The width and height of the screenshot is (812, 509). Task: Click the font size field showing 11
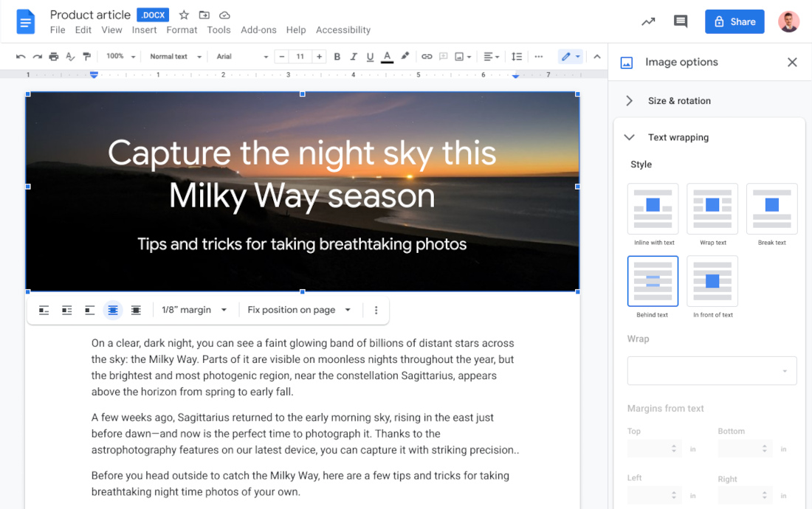[300, 56]
